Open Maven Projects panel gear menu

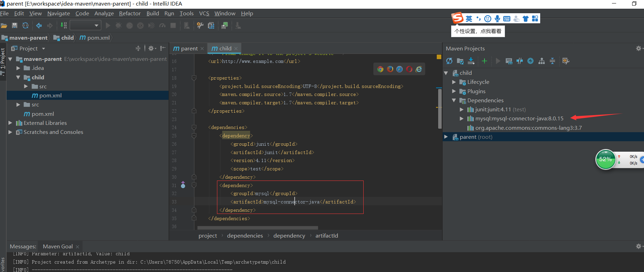click(x=639, y=48)
